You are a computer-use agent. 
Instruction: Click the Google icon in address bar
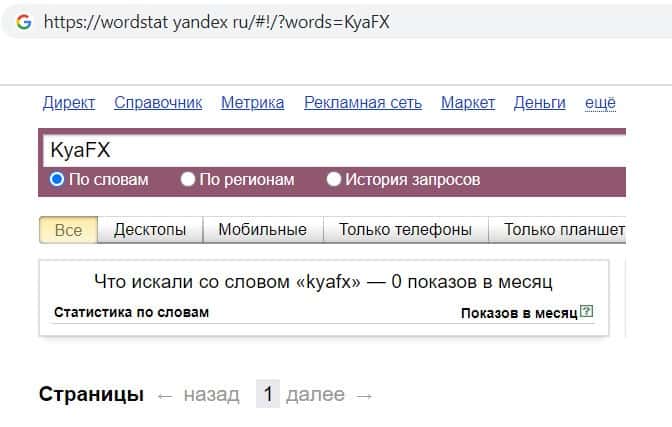point(24,22)
